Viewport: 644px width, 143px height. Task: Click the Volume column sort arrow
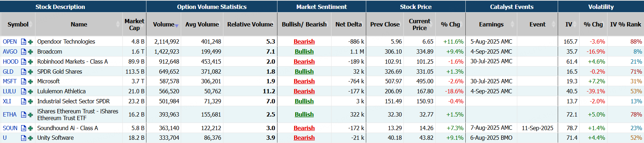click(x=176, y=25)
